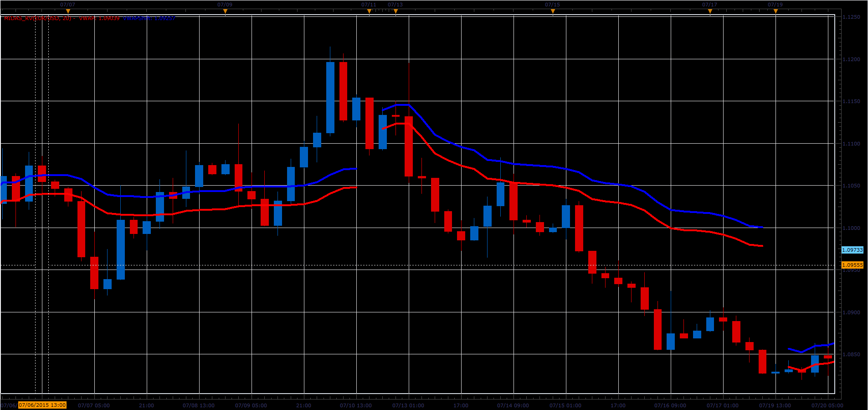This screenshot has width=868, height=410.
Task: Select the 07/11 day marker triangle
Action: [369, 11]
